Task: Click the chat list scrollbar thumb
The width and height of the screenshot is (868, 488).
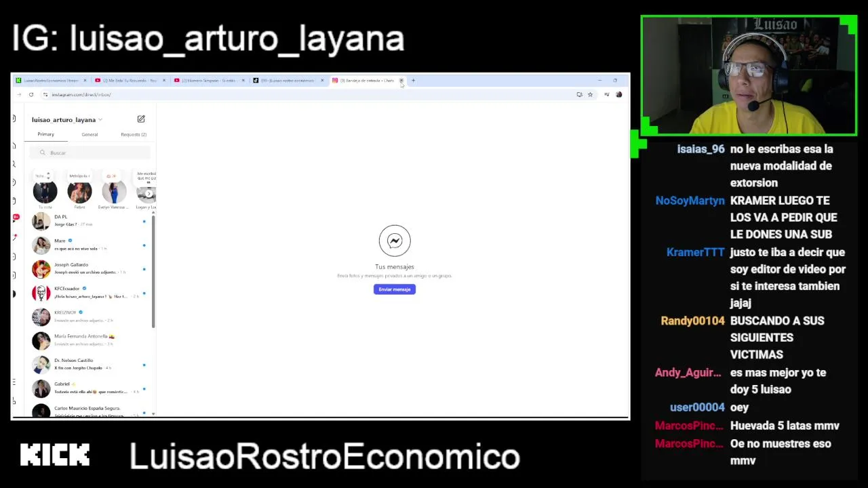Action: tap(153, 273)
